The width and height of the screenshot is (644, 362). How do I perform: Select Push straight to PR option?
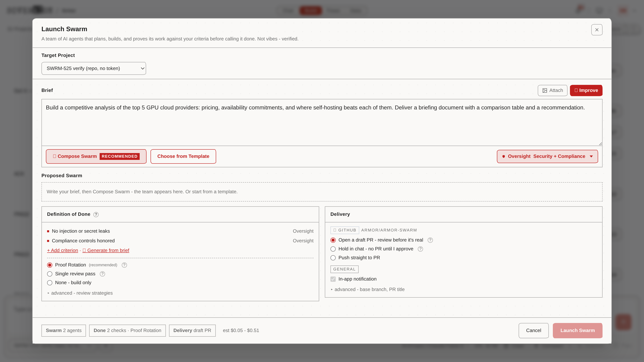pyautogui.click(x=333, y=258)
